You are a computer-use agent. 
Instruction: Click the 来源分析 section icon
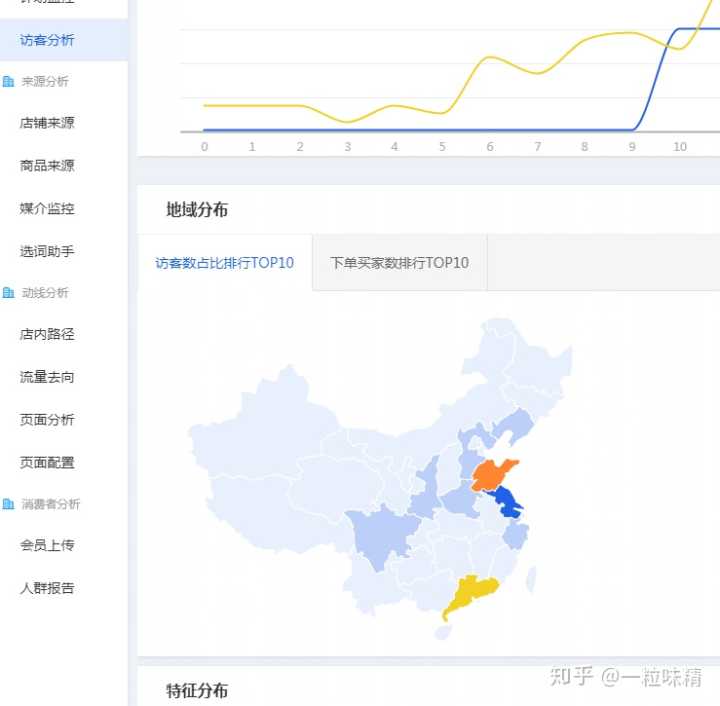(8, 81)
